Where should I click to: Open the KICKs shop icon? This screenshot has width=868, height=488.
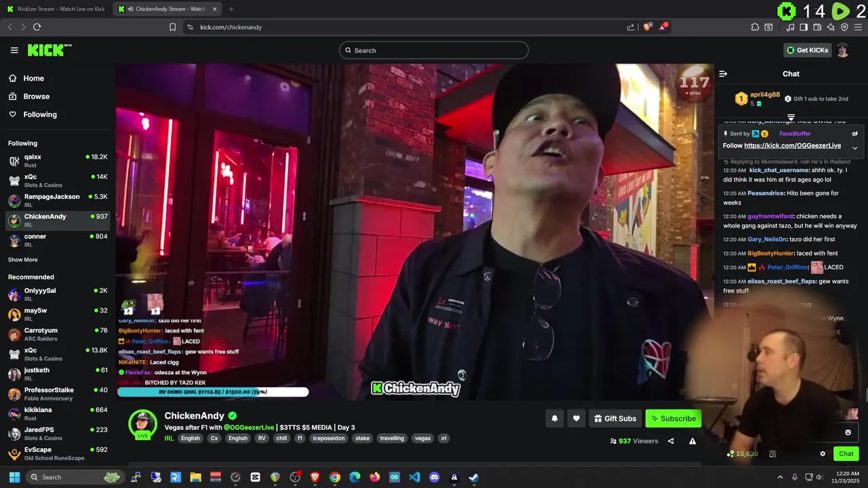pos(772,454)
